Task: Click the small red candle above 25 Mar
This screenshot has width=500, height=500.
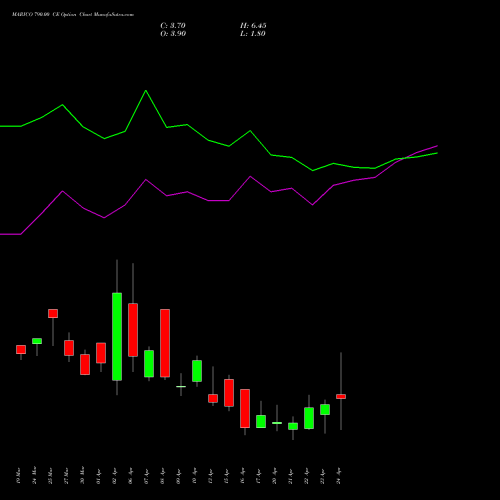Action: coord(53,313)
